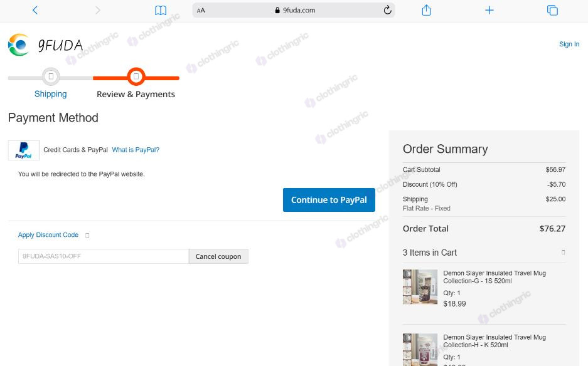Click the Safari forward arrow

click(x=98, y=10)
